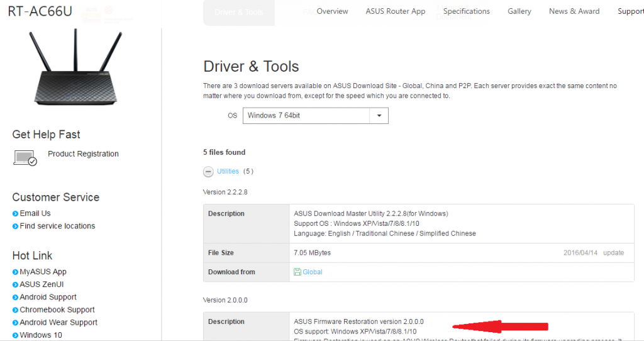
Task: Click the RT-AC66U router product image
Action: tap(75, 67)
